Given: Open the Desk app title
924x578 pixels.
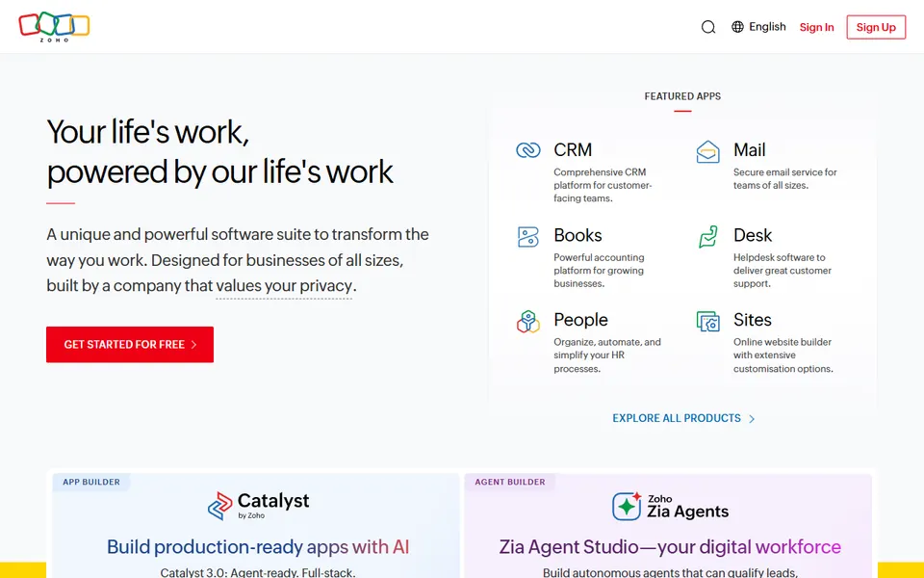Looking at the screenshot, I should click(x=753, y=235).
